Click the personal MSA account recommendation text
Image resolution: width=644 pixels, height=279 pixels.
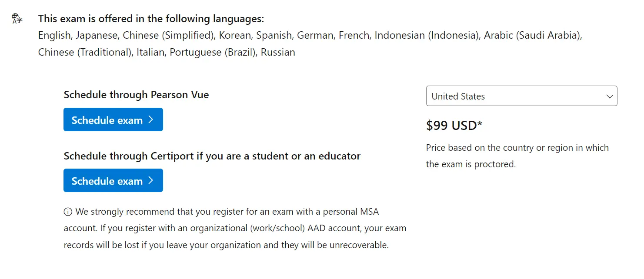235,228
